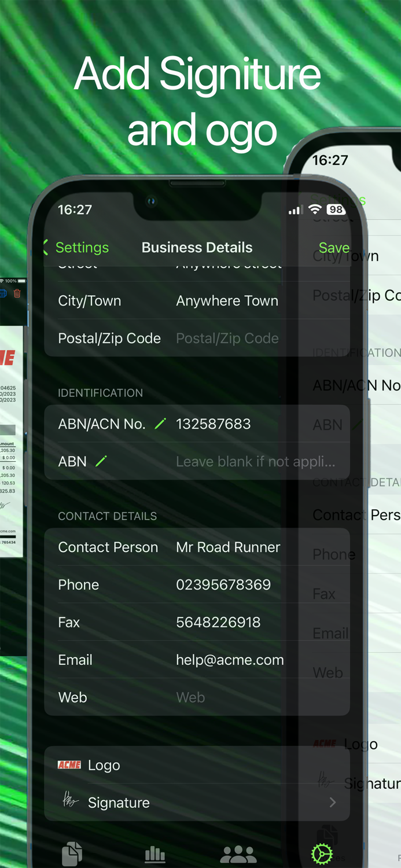Open the Logo row

tap(197, 765)
